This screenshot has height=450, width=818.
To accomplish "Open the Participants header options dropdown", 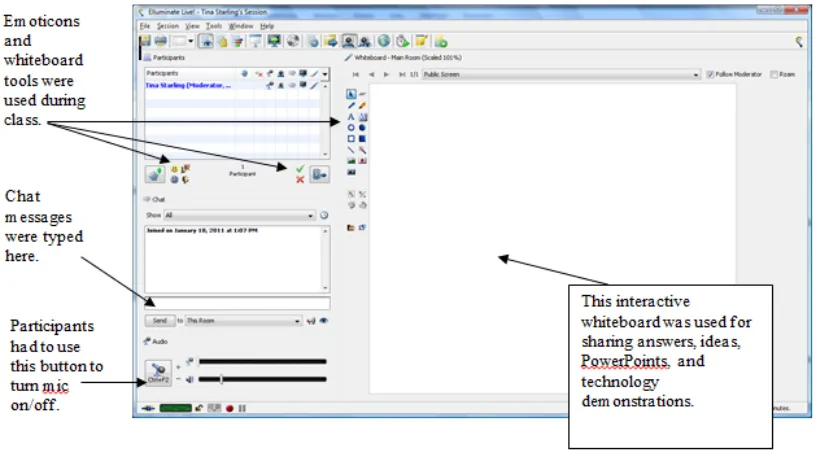I will 325,74.
